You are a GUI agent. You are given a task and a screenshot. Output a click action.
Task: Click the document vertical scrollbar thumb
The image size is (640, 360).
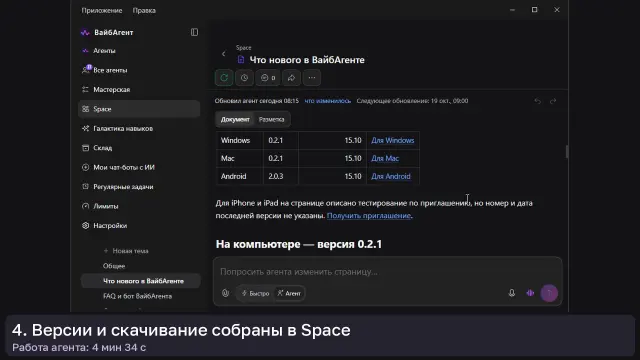pos(567,151)
